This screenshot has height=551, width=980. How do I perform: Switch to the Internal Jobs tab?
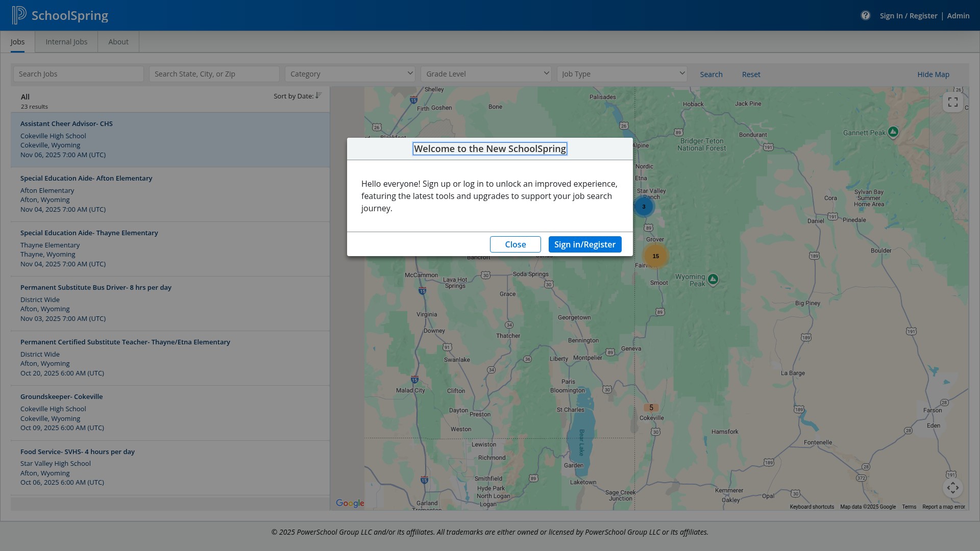[x=66, y=42]
